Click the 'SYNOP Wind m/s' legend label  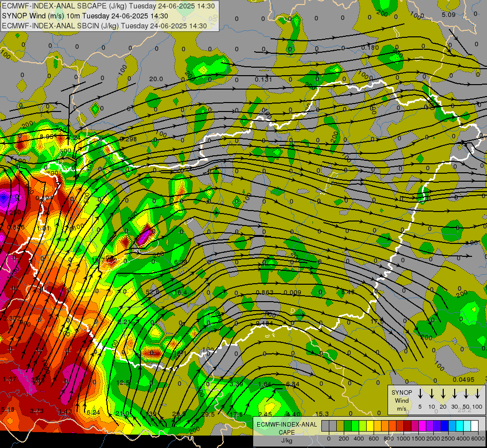click(401, 400)
